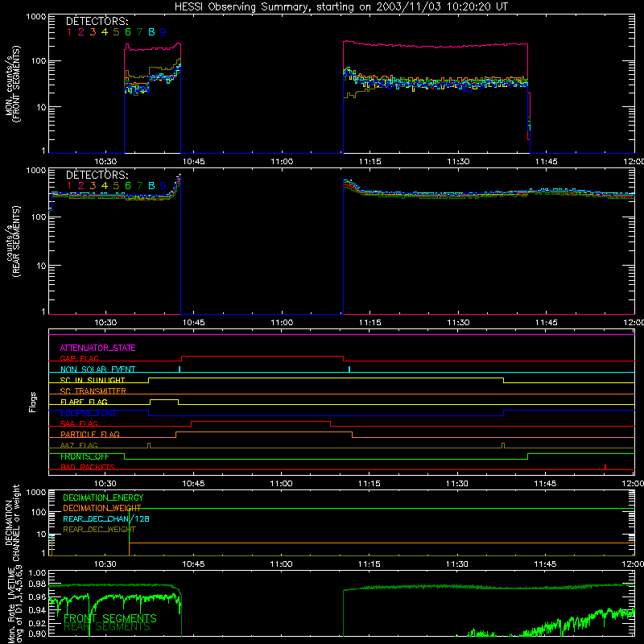This screenshot has width=644, height=644.
Task: Select detector 8 legend number in front segments panel
Action: pyautogui.click(x=151, y=32)
